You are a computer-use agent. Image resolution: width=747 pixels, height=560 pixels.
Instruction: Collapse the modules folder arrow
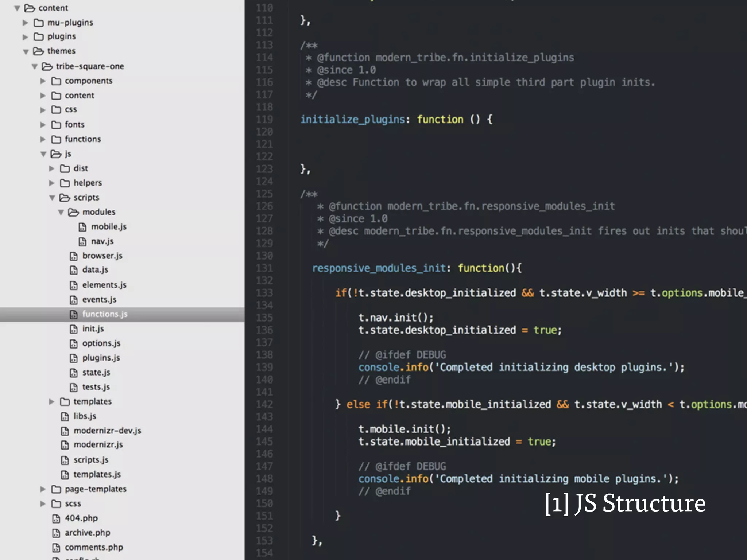(61, 213)
